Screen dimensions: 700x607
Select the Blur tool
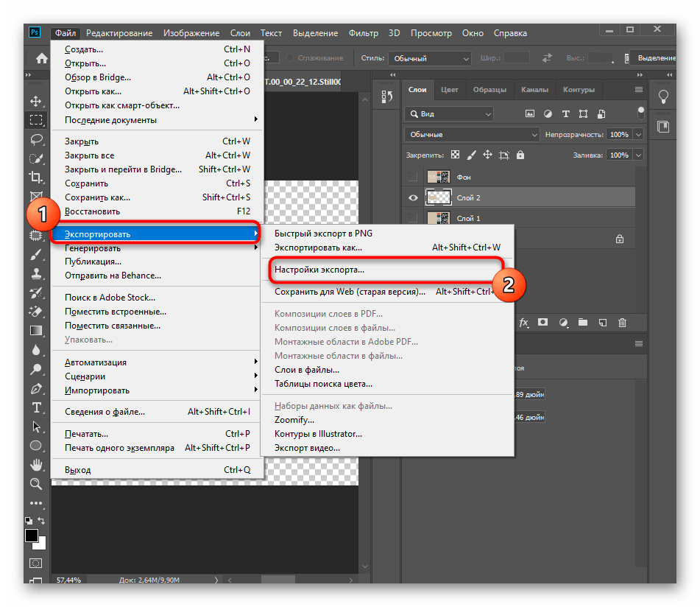(x=36, y=350)
